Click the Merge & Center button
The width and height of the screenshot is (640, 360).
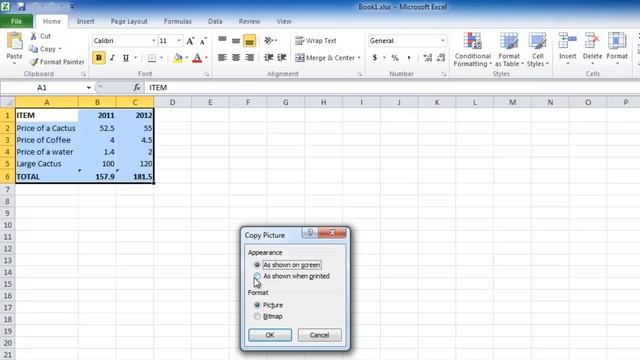(x=325, y=58)
